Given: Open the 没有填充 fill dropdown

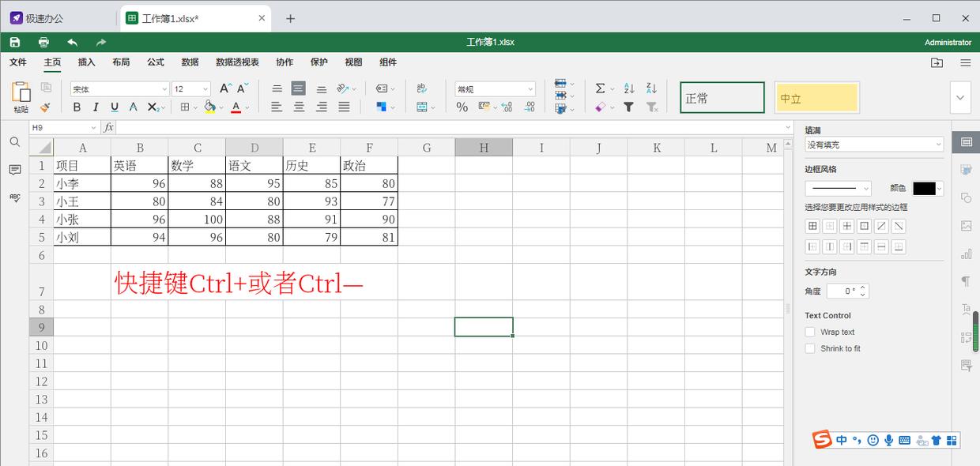Looking at the screenshot, I should [873, 144].
